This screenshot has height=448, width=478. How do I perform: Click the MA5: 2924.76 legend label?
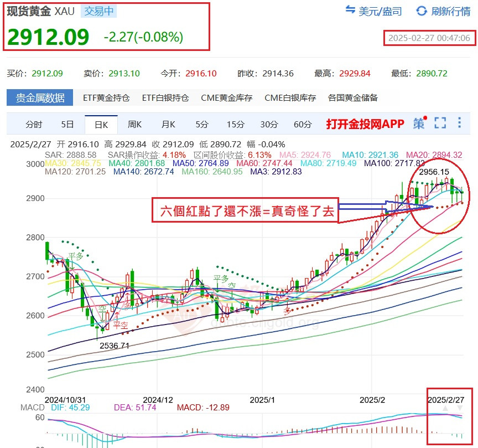tap(305, 155)
